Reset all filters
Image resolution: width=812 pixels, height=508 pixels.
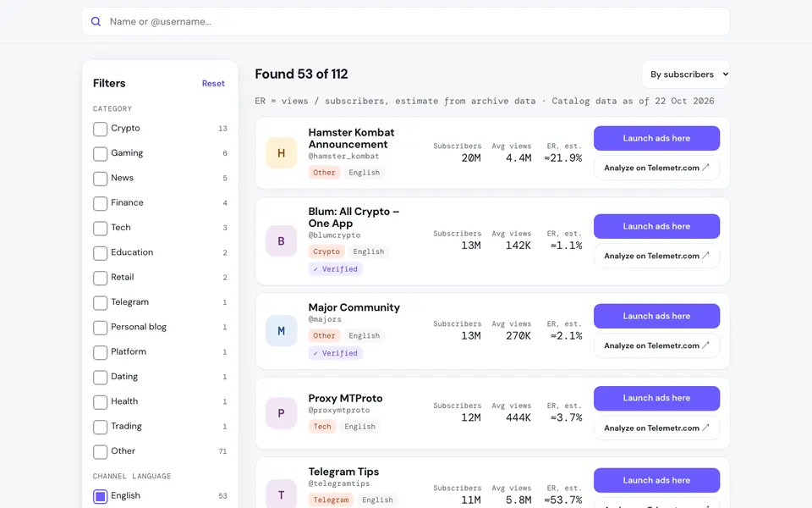[213, 84]
